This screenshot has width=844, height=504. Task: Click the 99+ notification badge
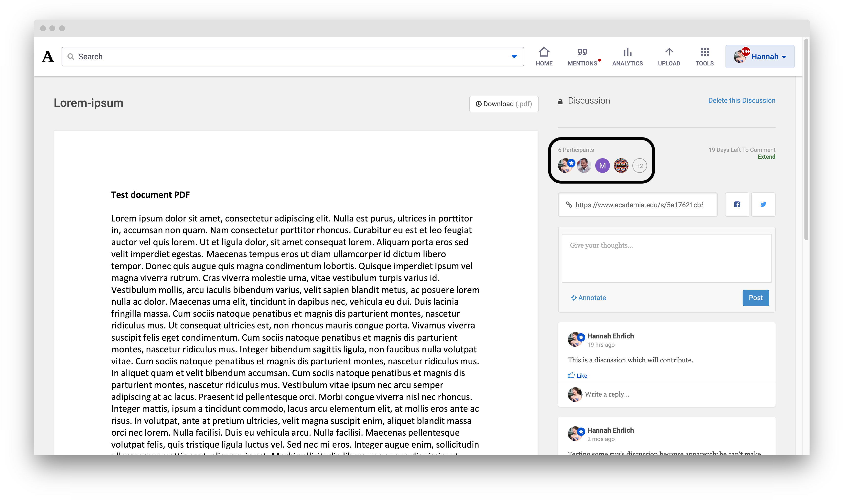(746, 51)
